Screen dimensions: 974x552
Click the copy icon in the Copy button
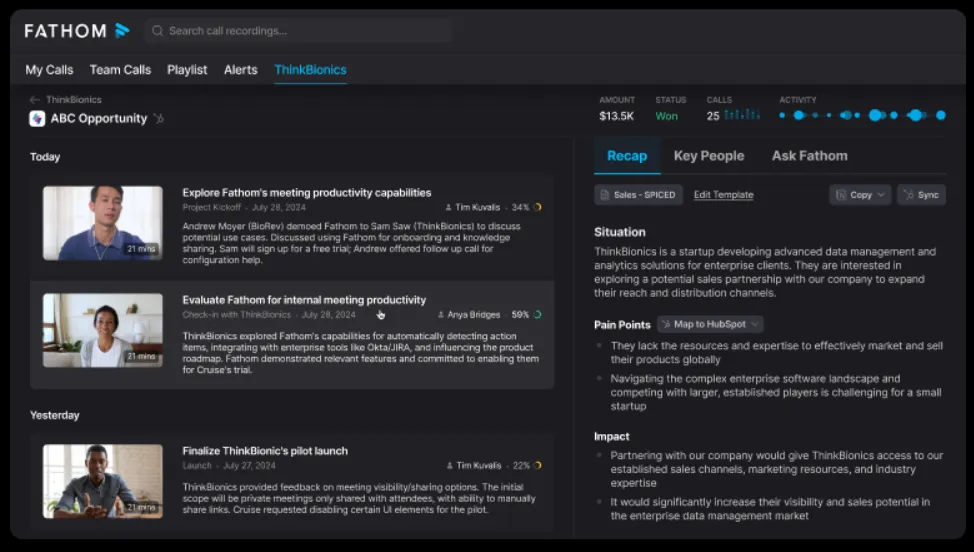coord(841,195)
